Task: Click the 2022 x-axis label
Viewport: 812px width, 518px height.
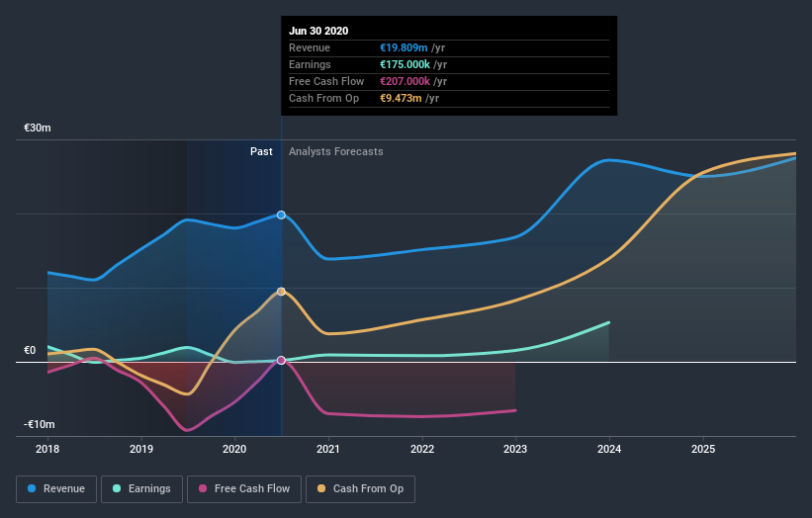Action: [422, 449]
